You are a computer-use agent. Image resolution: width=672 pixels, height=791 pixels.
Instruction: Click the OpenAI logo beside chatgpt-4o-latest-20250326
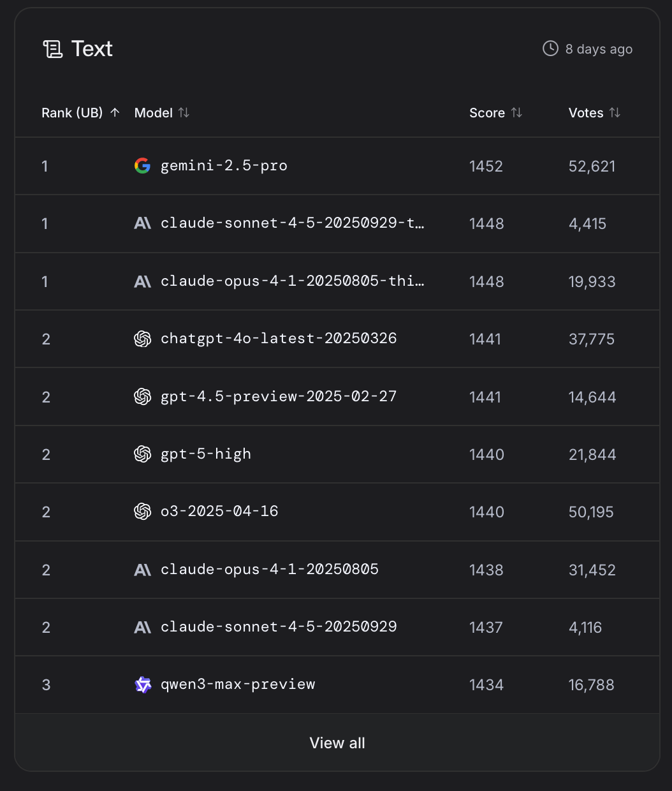click(142, 339)
